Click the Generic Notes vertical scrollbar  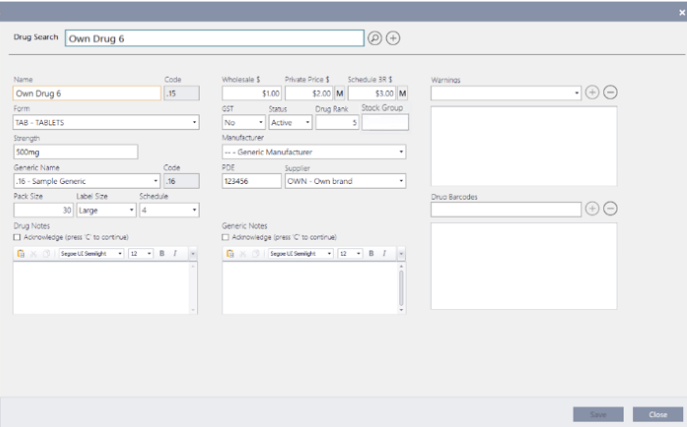click(401, 288)
